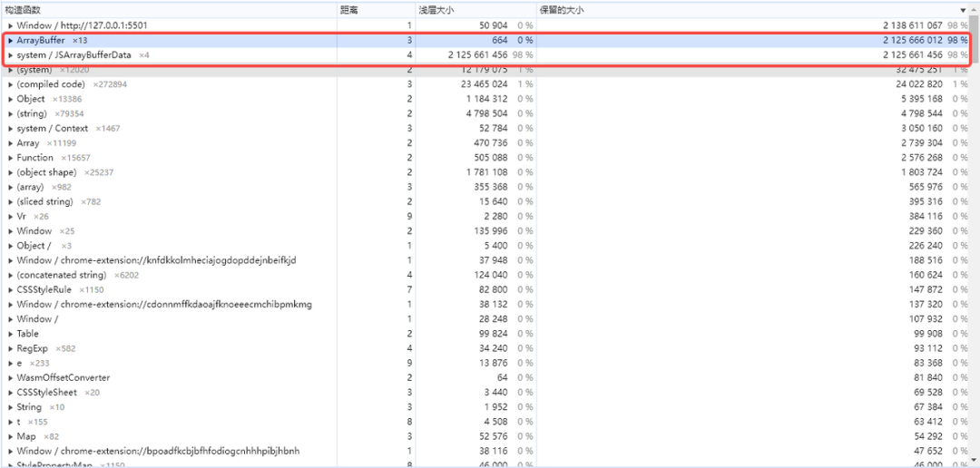The height and width of the screenshot is (468, 980).
Task: Click retained size 2 125 666 012
Action: click(x=913, y=40)
